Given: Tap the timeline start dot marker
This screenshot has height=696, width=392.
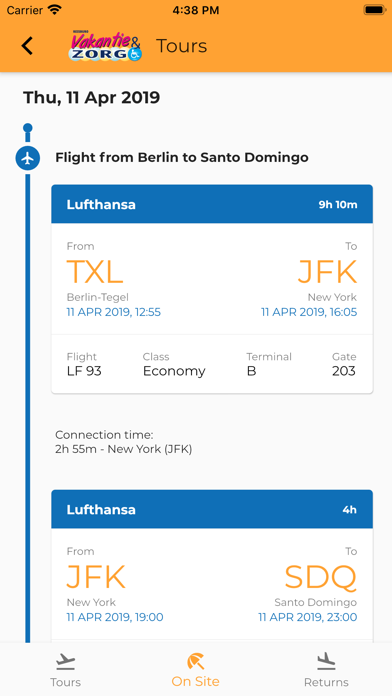Looking at the screenshot, I should [28, 128].
